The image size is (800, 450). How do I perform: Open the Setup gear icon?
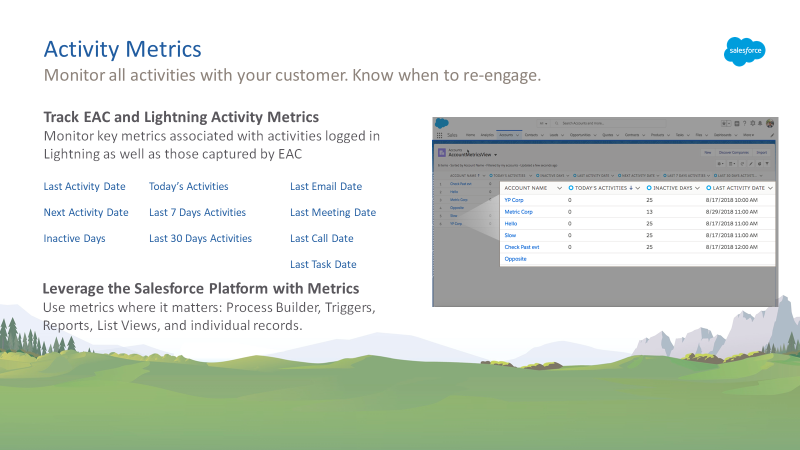click(753, 123)
